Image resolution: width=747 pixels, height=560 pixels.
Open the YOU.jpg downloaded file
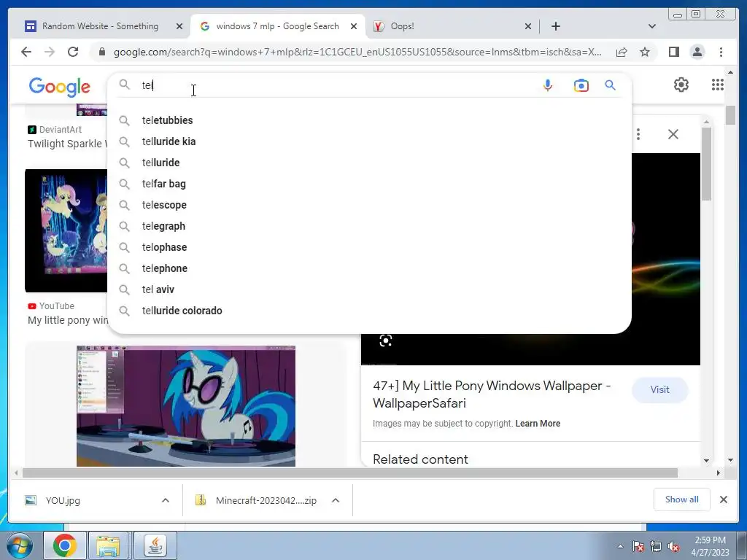[x=63, y=500]
